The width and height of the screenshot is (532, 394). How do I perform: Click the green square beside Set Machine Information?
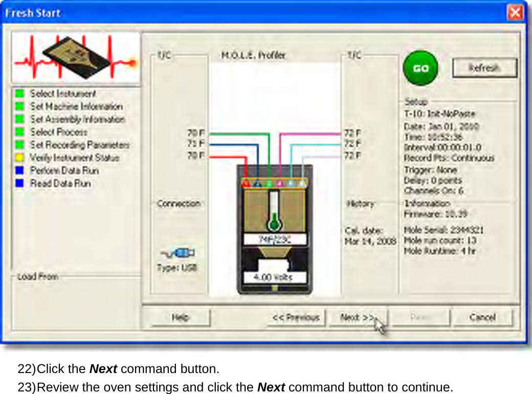tap(19, 106)
